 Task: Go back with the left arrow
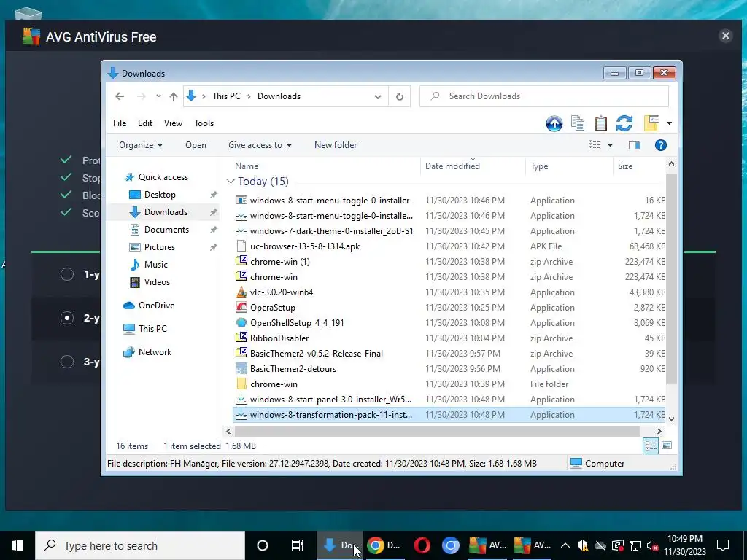[x=120, y=96]
